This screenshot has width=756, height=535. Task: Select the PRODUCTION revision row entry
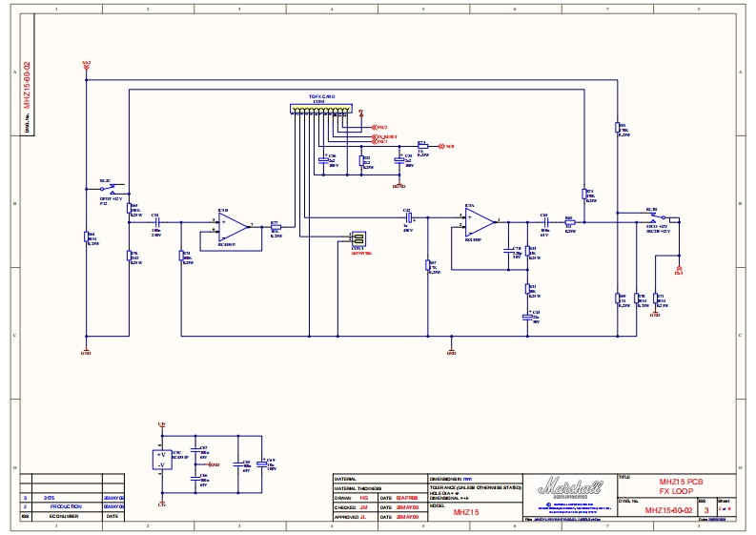66,506
